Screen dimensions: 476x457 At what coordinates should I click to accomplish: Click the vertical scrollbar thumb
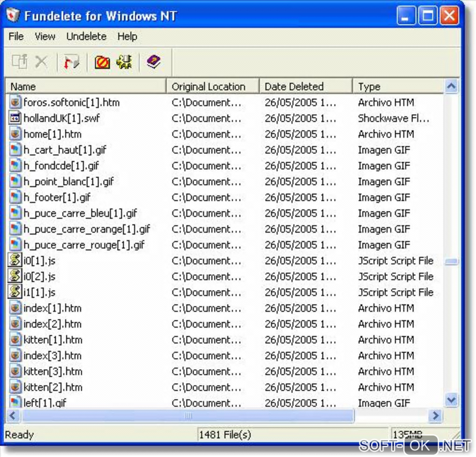pyautogui.click(x=451, y=262)
